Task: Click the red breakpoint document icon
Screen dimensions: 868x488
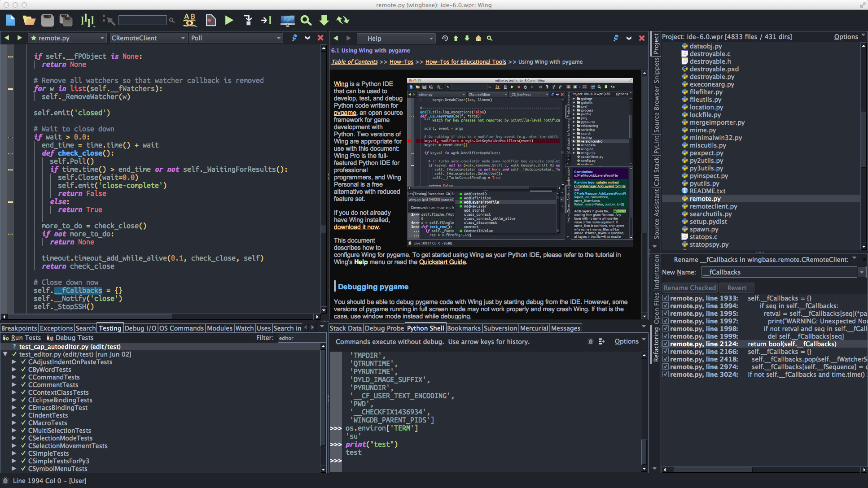Action: point(210,20)
